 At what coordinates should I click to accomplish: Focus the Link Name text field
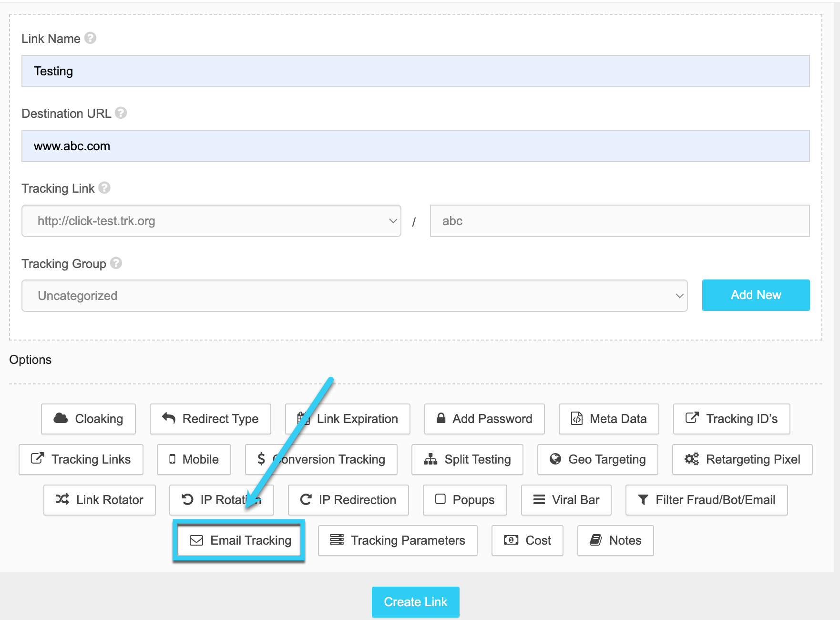tap(415, 71)
